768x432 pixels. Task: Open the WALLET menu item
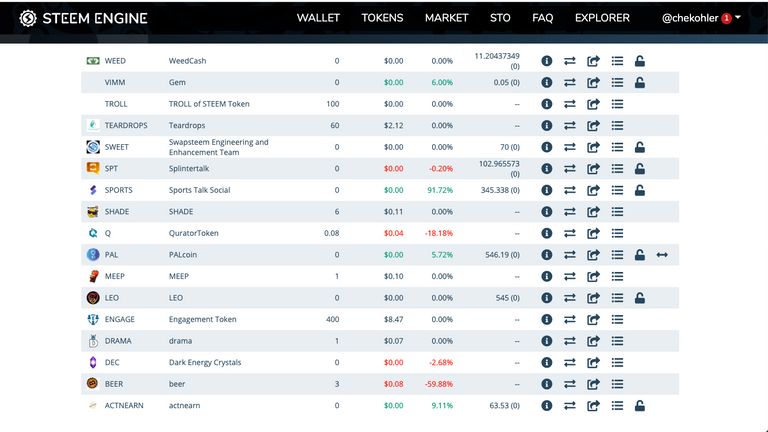pos(318,18)
